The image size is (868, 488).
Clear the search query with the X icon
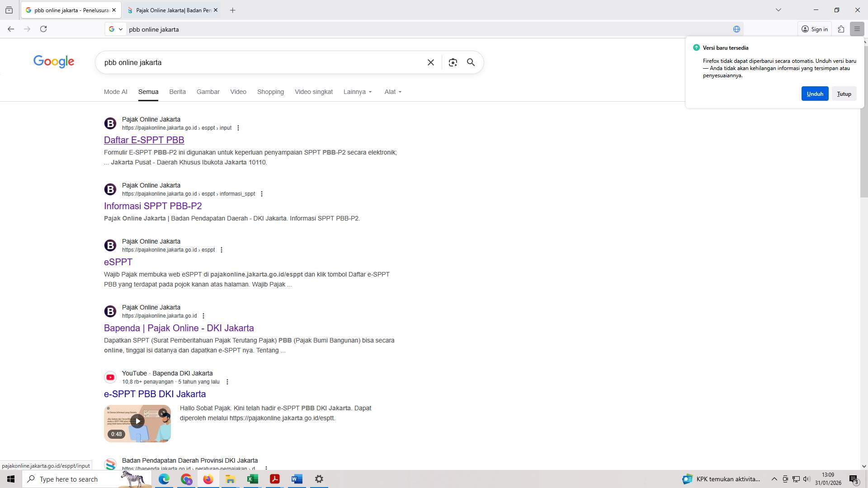click(430, 62)
